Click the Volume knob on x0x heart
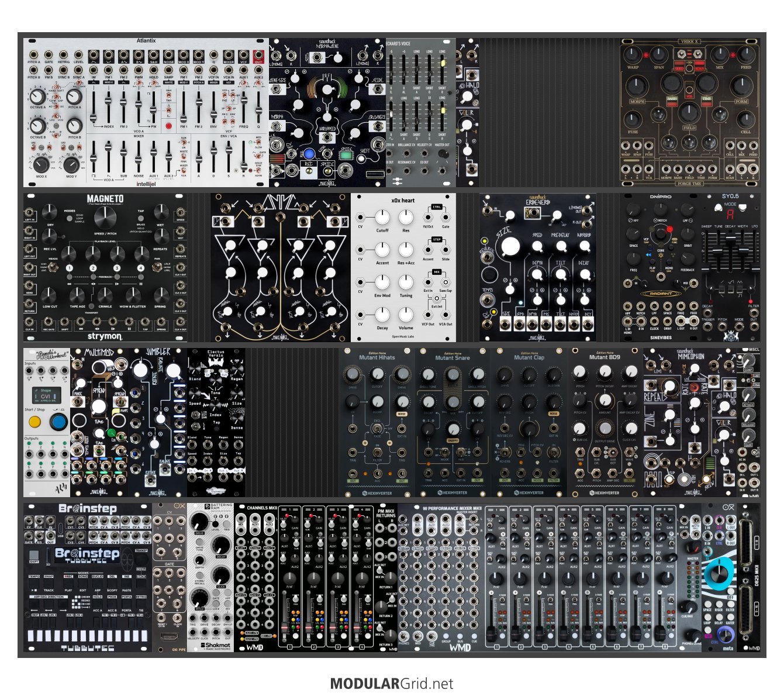Screen dimensions: 784x696 [x=406, y=315]
